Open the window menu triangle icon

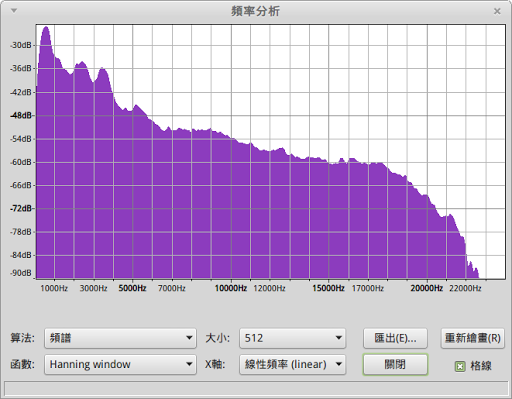click(x=14, y=11)
